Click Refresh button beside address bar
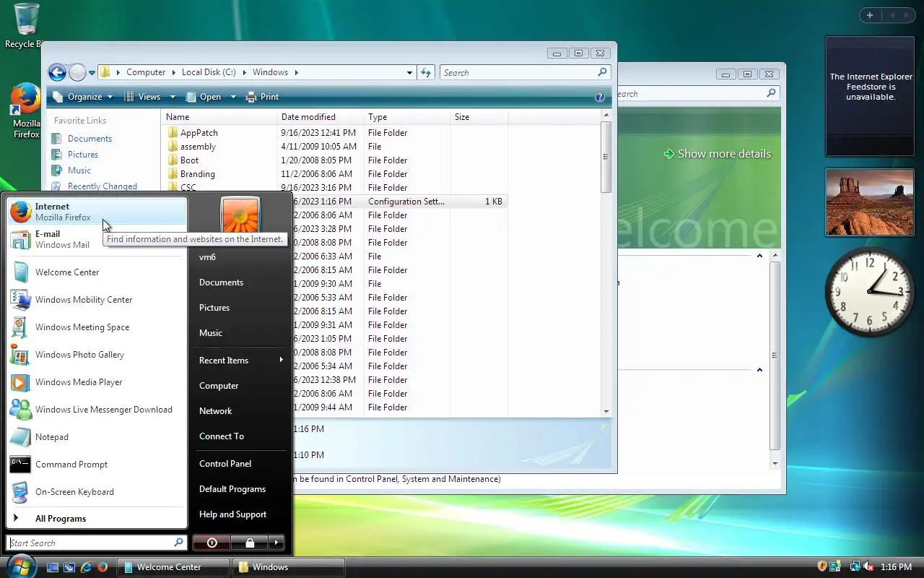This screenshot has width=924, height=578. tap(426, 72)
